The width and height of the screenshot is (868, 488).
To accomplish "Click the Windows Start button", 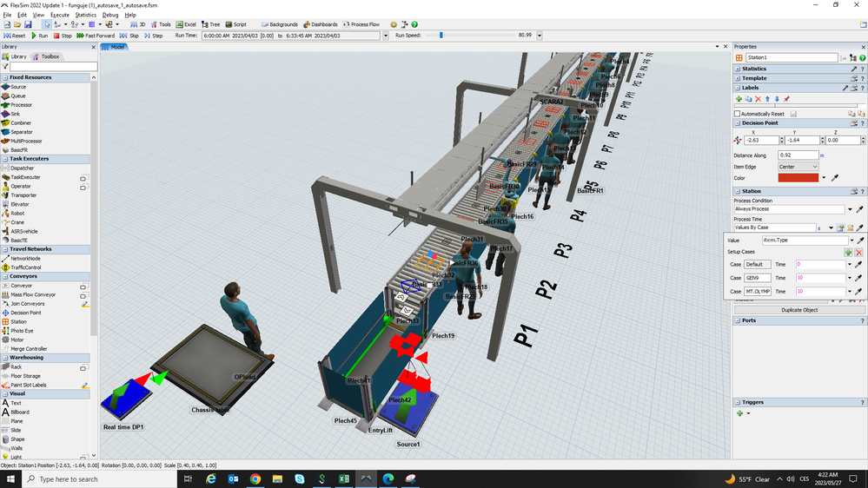I will (10, 479).
